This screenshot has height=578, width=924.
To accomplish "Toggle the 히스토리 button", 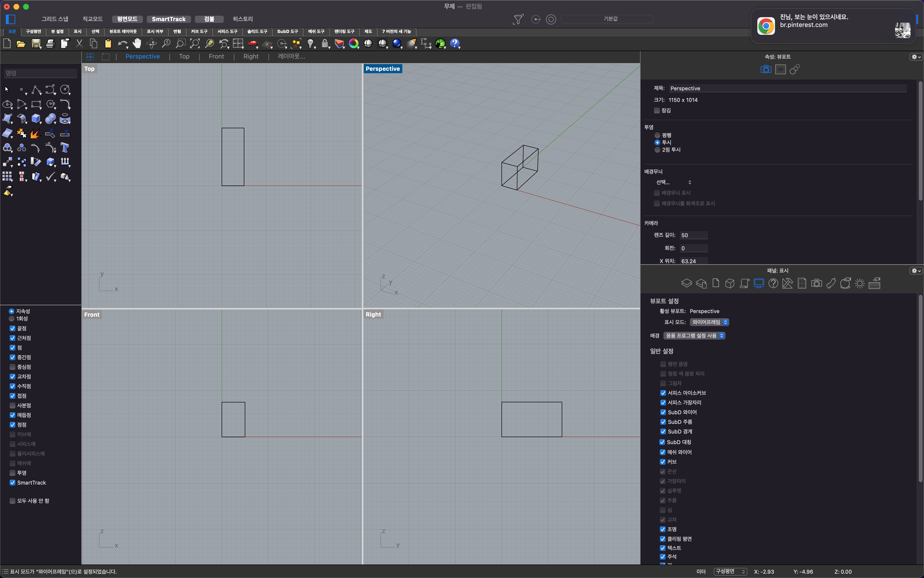I will pyautogui.click(x=243, y=19).
